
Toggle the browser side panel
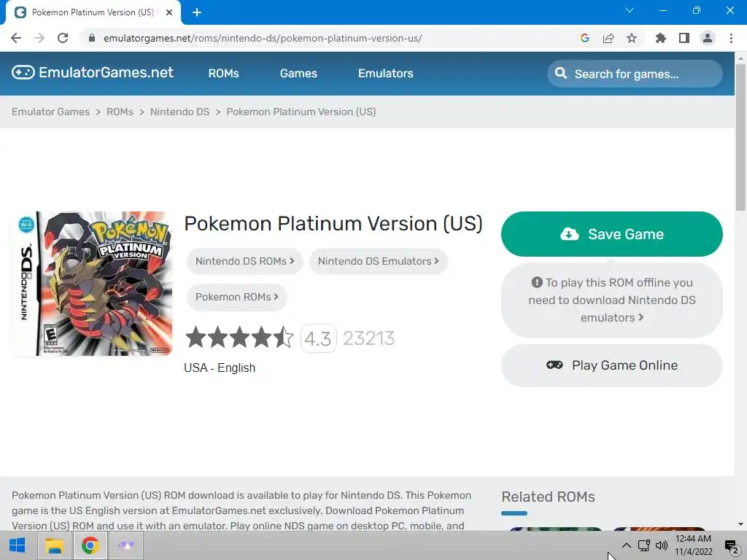click(684, 38)
